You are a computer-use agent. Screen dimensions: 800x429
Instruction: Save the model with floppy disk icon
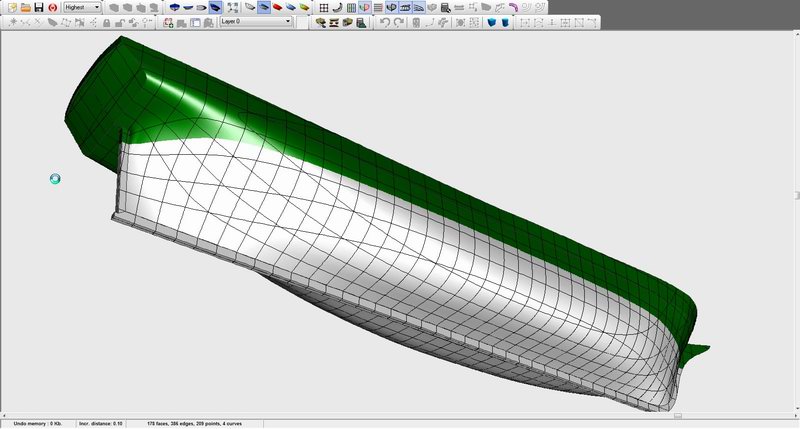pyautogui.click(x=38, y=7)
